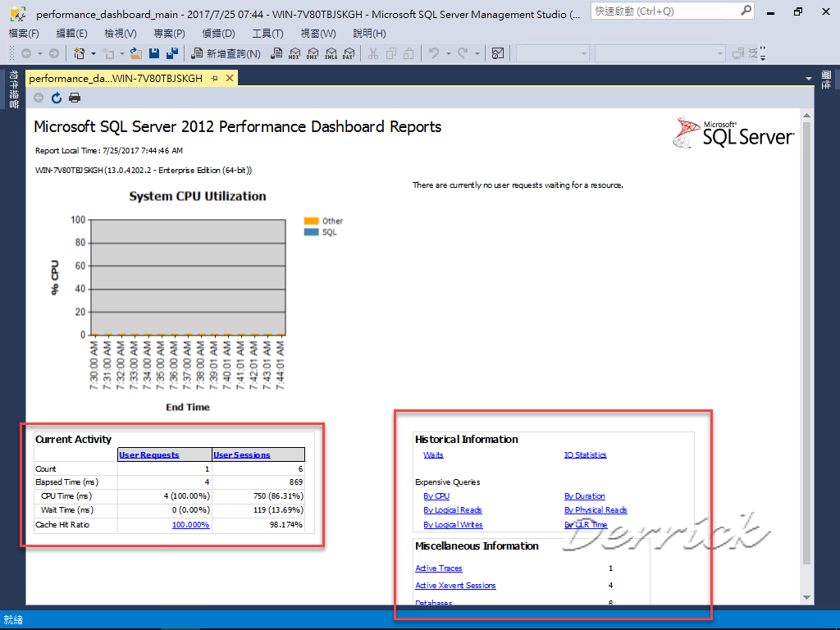
Task: Print the dashboard report
Action: coord(74,97)
